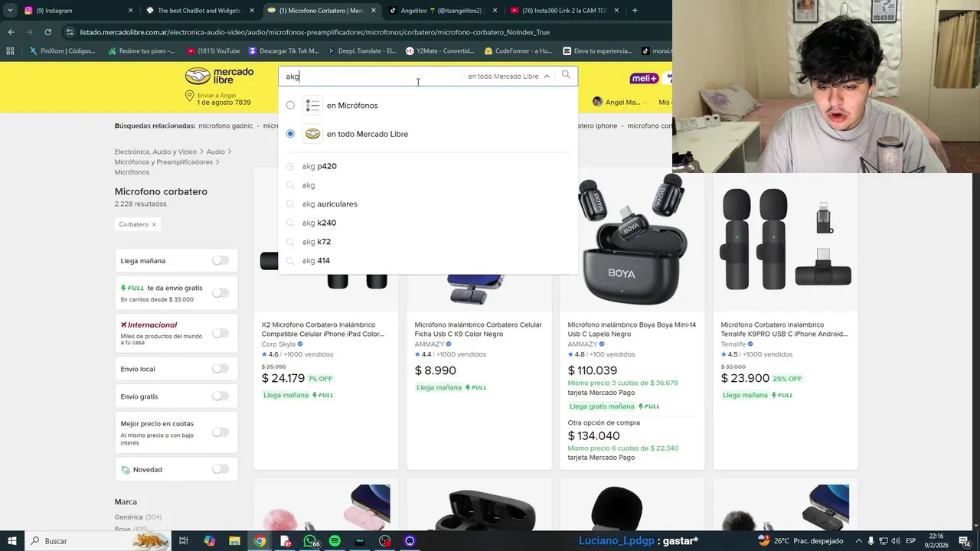980x551 pixels.
Task: Open a new browser tab
Action: 635,11
